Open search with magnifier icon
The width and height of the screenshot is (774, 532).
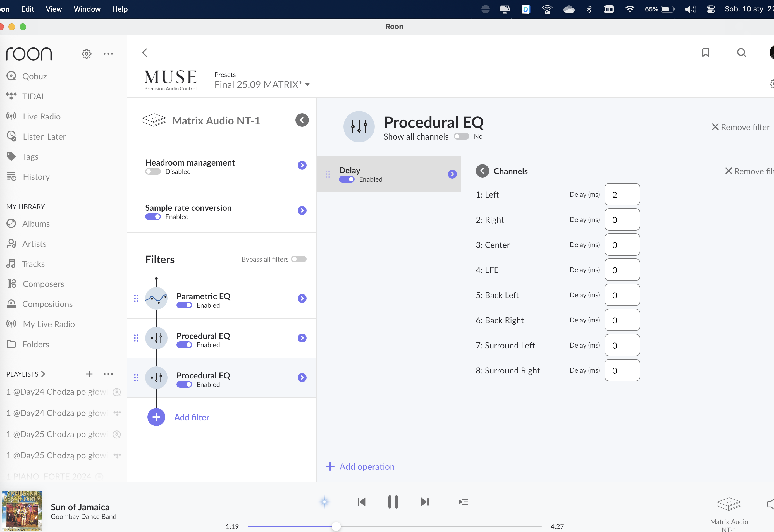(x=741, y=53)
